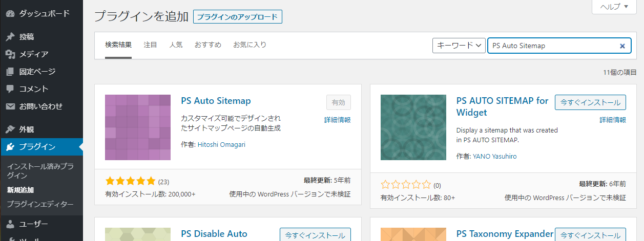Click the Comments (コメント) bubble icon
Screen dimensions: 644x241
point(10,89)
